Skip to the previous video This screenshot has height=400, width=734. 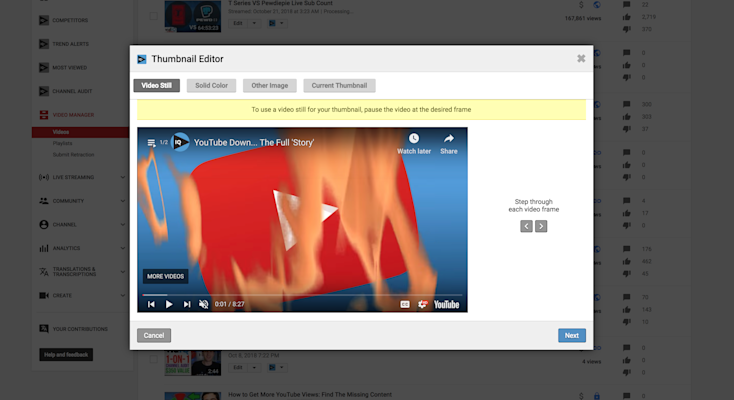pos(151,304)
